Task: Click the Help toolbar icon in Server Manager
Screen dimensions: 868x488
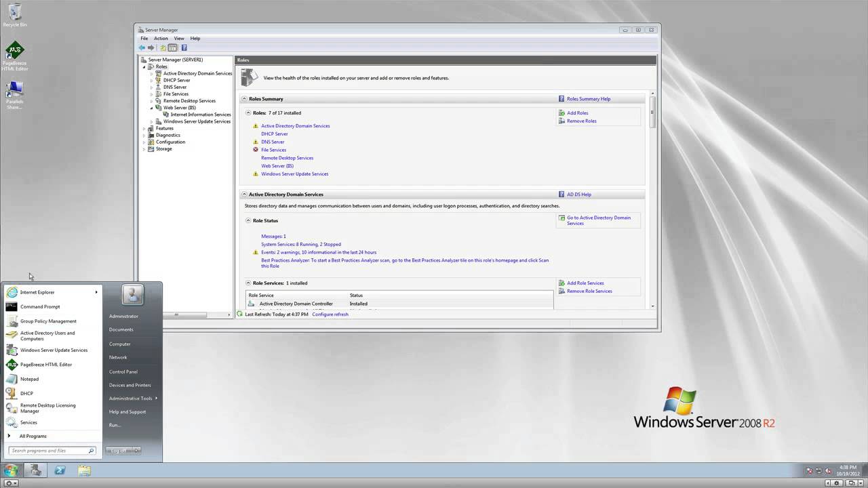Action: point(184,47)
